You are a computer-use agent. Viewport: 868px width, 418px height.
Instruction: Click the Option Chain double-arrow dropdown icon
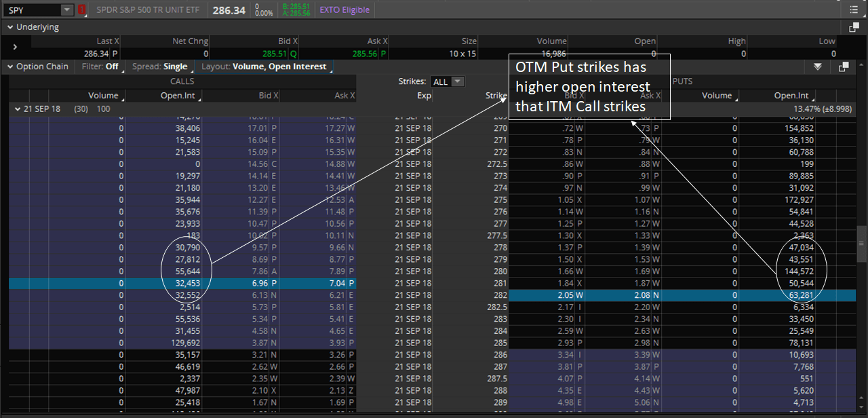tap(818, 66)
